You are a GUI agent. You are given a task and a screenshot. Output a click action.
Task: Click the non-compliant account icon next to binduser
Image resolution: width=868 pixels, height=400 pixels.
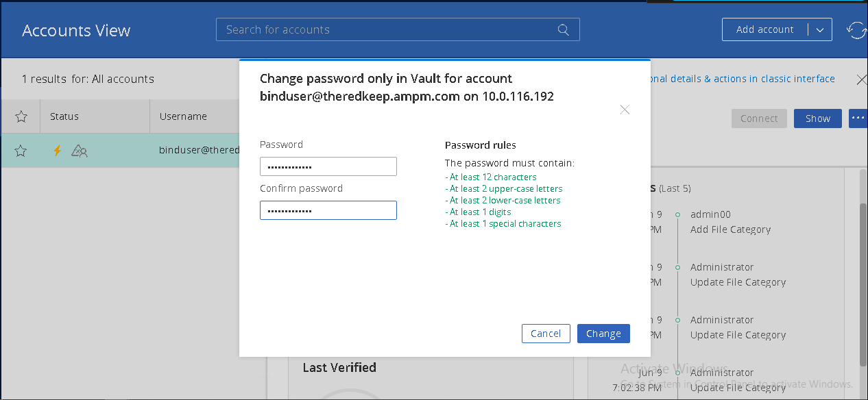point(79,150)
